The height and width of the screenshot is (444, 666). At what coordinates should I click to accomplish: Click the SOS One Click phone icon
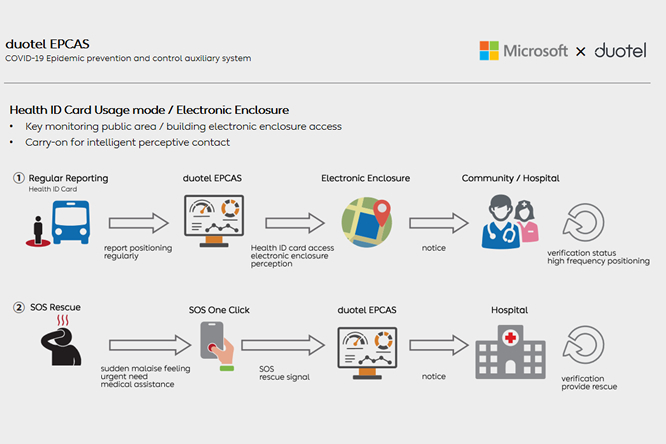(217, 346)
